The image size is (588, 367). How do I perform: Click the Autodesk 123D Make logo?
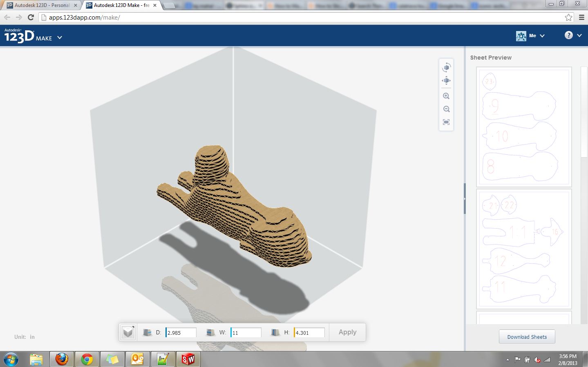click(28, 36)
